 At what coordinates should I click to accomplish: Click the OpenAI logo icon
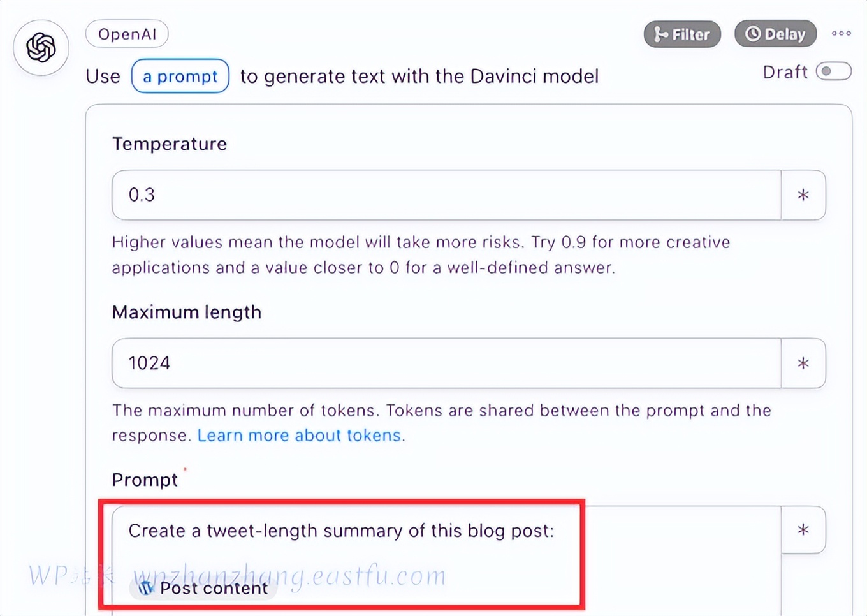pyautogui.click(x=41, y=48)
